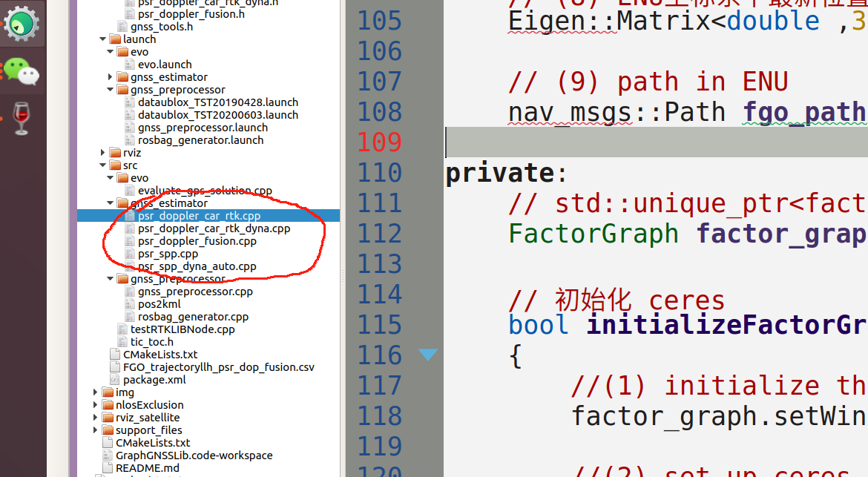Click the file icon beside pos2kml
The width and height of the screenshot is (868, 477).
128,303
